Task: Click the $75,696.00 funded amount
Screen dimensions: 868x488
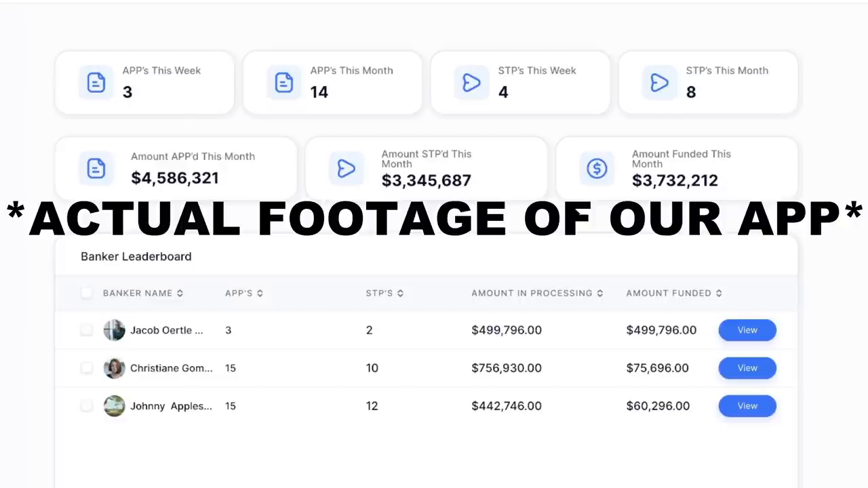Action: [657, 368]
